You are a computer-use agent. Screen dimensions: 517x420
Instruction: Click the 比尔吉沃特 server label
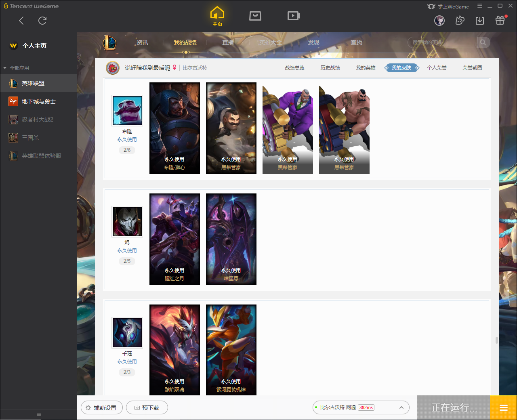pos(195,68)
